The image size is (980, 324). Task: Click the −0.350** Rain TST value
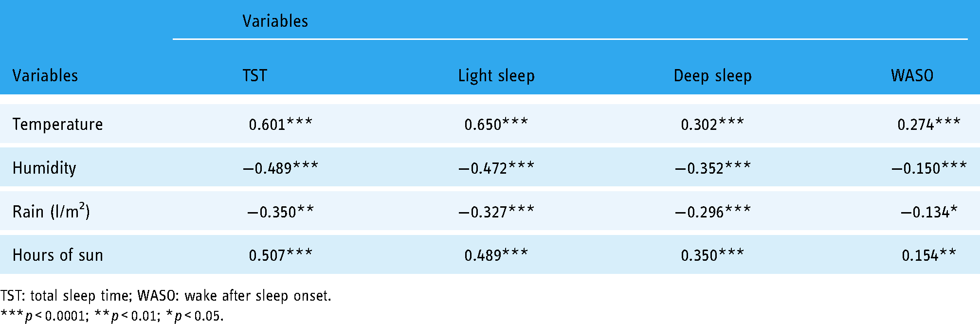(x=281, y=212)
